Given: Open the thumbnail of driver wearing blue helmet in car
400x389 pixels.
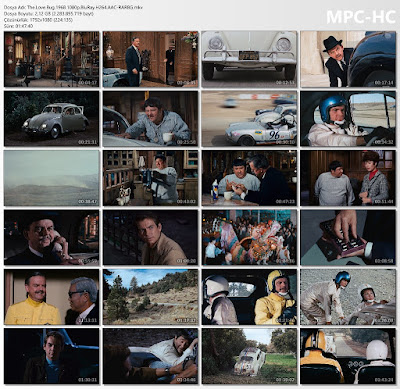Looking at the screenshot, I should tap(348, 119).
